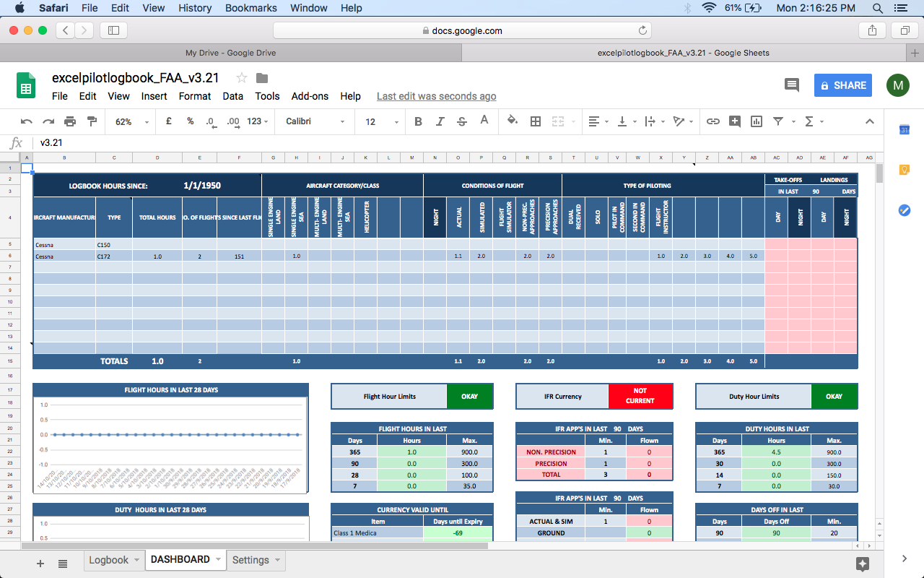Image resolution: width=924 pixels, height=578 pixels.
Task: Open Last edit was seconds ago link
Action: pos(436,96)
